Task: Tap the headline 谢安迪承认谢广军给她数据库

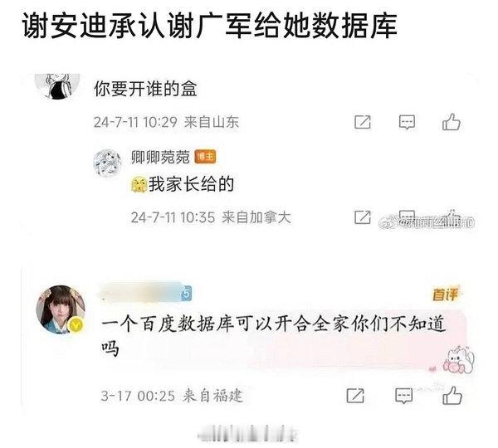Action: click(x=209, y=26)
